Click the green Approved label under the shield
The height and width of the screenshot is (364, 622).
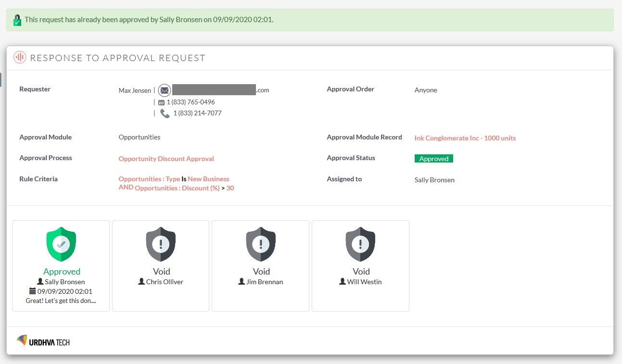point(62,271)
